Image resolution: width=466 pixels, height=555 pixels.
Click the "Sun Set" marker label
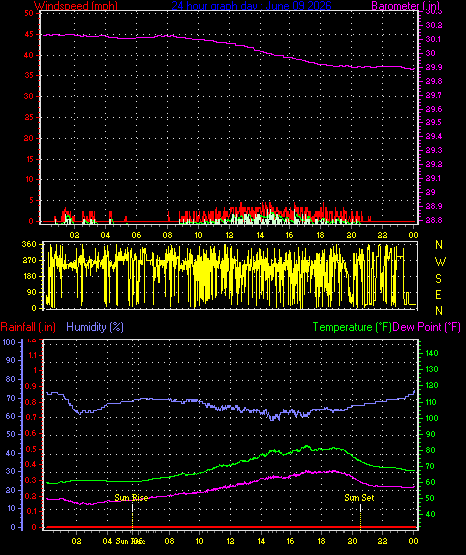point(359,498)
